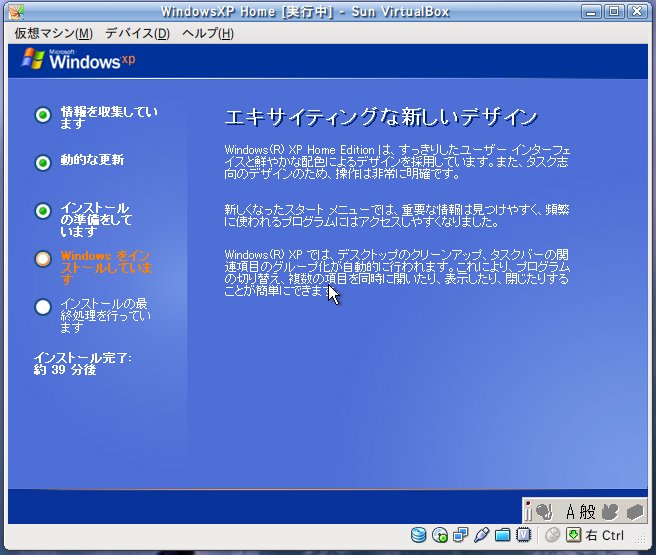Click the network adapter status icon
Image resolution: width=656 pixels, height=555 pixels.
(x=461, y=535)
